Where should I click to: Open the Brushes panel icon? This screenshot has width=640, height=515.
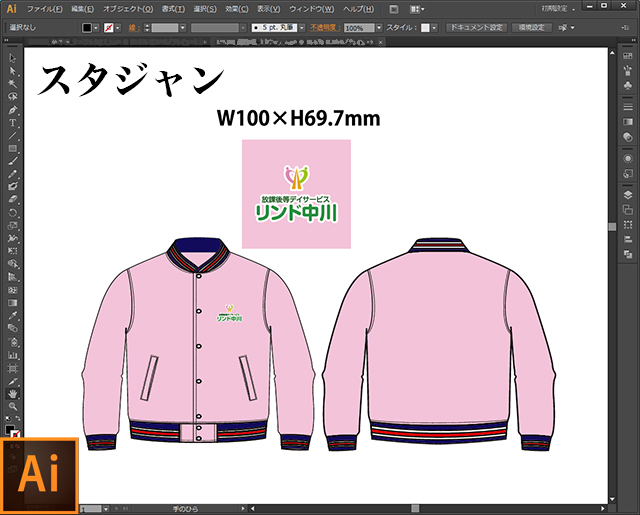click(628, 71)
